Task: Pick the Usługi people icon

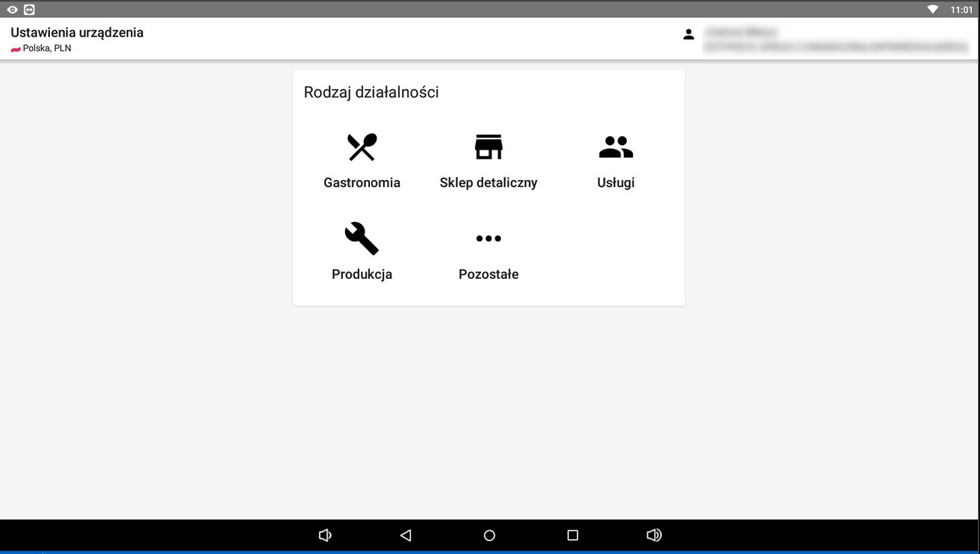Action: click(x=616, y=146)
